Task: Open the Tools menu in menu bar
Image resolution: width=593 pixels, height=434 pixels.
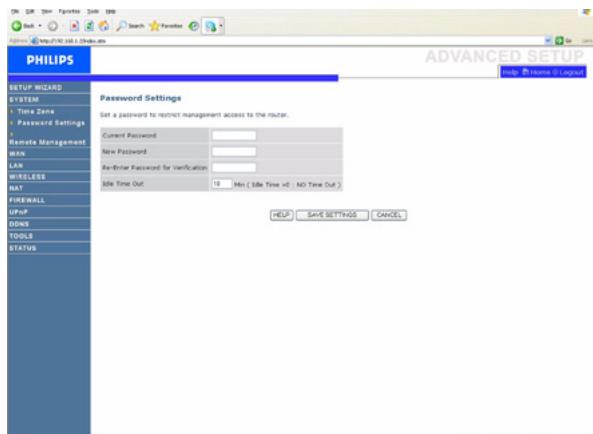Action: point(93,11)
